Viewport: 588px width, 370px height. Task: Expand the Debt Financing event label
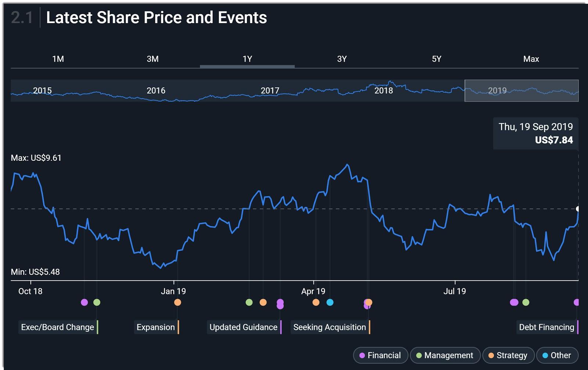[546, 327]
